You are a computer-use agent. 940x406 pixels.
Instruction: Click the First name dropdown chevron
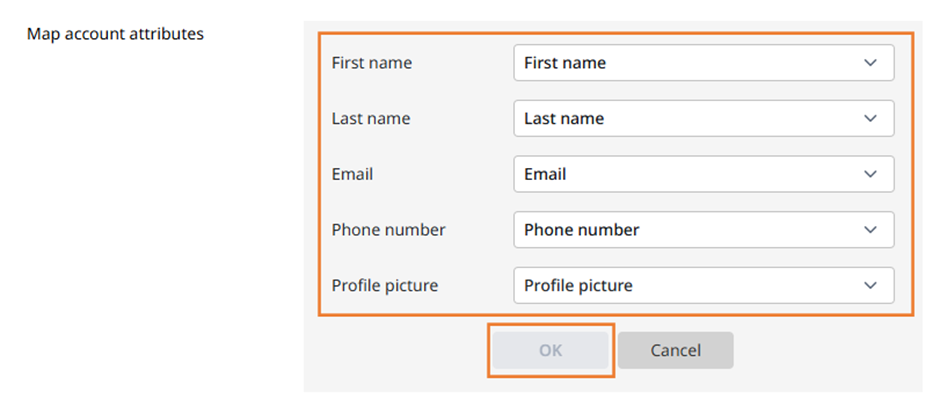tap(870, 62)
